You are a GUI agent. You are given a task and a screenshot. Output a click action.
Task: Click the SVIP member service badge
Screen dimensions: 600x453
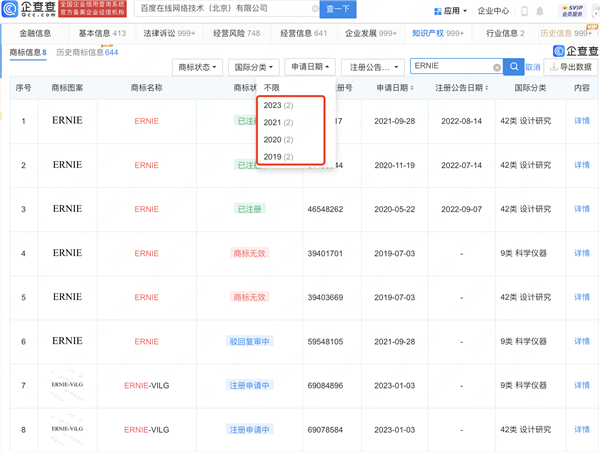[x=573, y=11]
